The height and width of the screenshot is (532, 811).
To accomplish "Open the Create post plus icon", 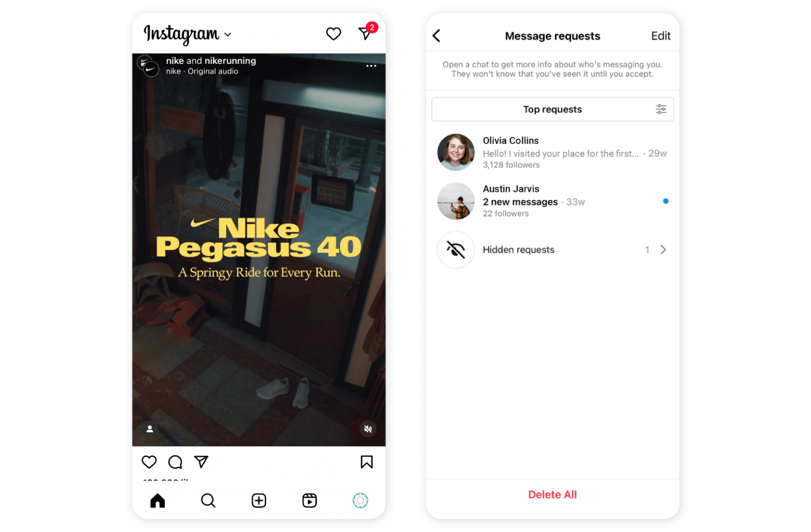I will [x=258, y=500].
